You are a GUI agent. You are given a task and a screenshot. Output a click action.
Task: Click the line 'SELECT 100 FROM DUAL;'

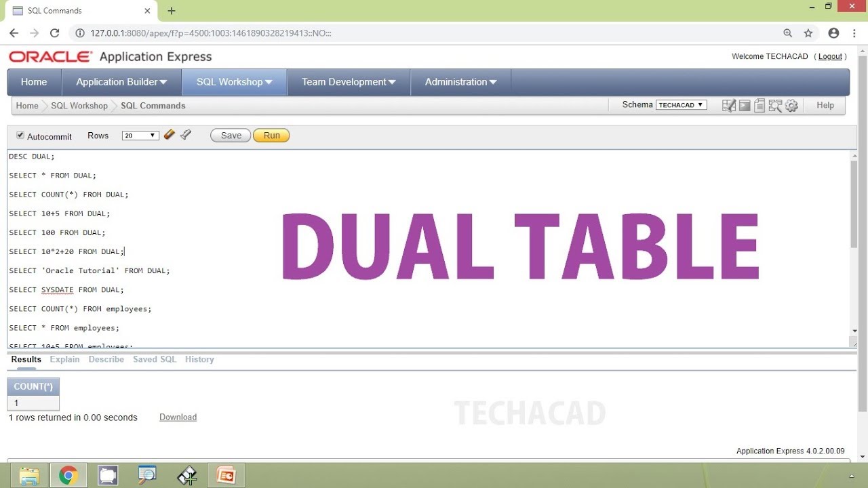(58, 232)
